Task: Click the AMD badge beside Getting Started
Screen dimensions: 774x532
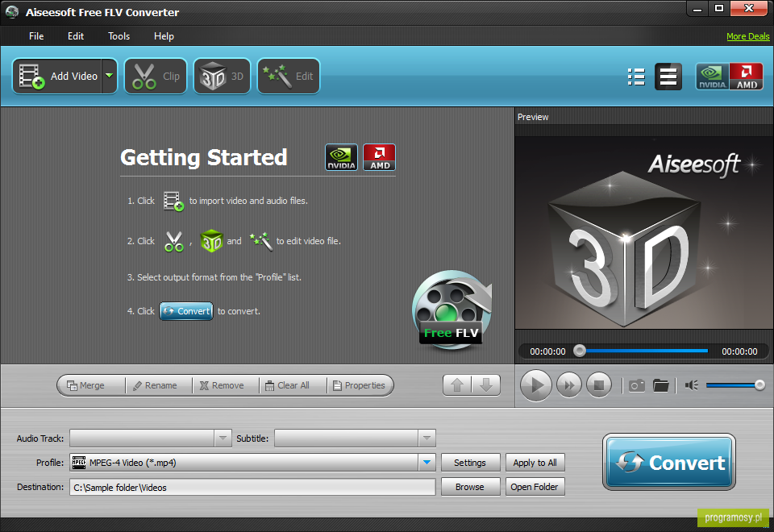Action: 380,157
